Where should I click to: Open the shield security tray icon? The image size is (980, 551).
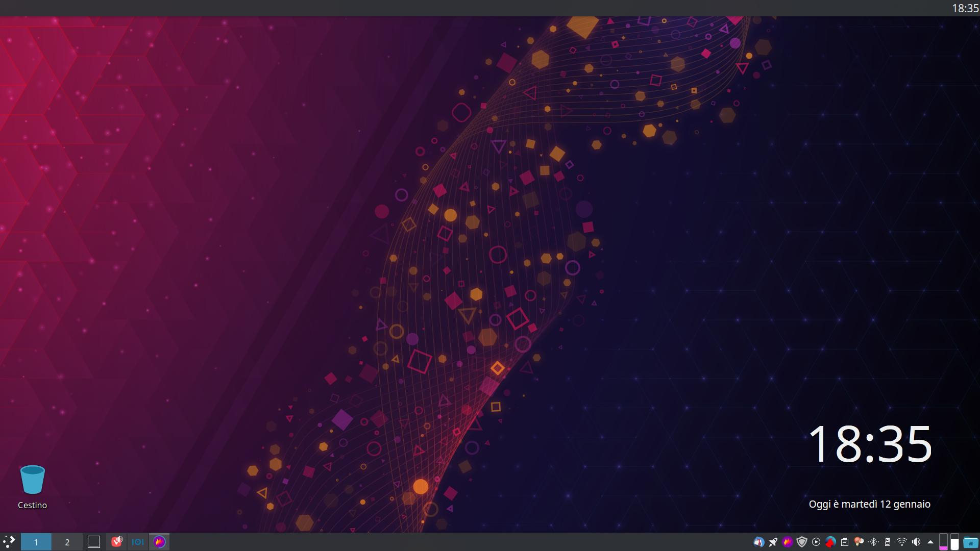(802, 542)
